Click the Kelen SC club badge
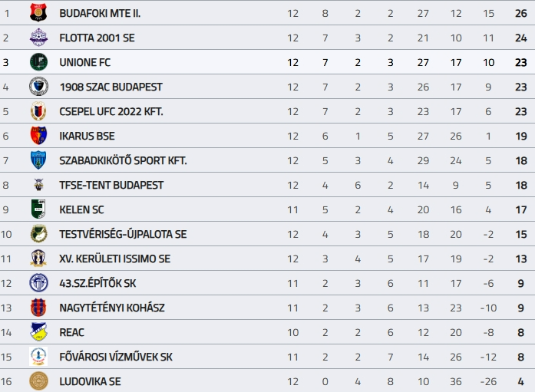The width and height of the screenshot is (535, 392). point(38,209)
